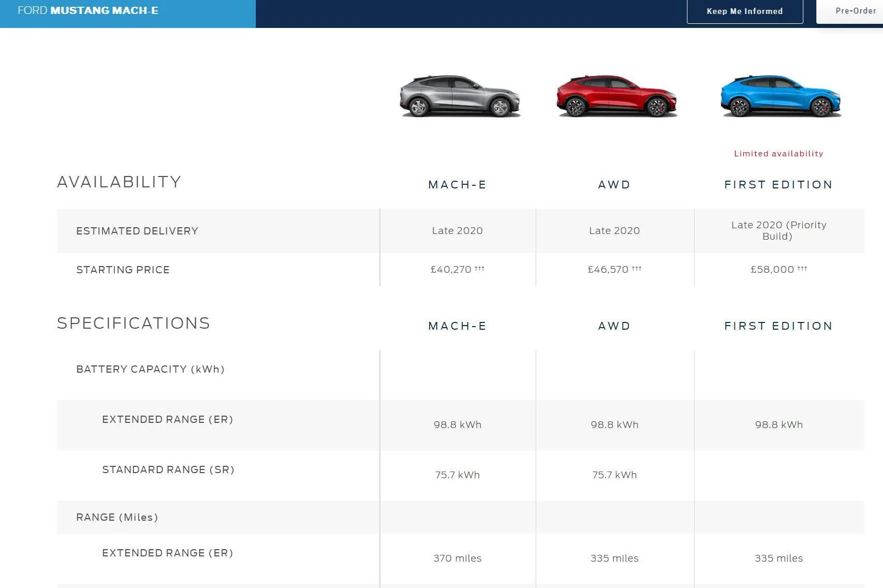This screenshot has width=883, height=588.
Task: Select the red AWD car image
Action: pos(616,96)
